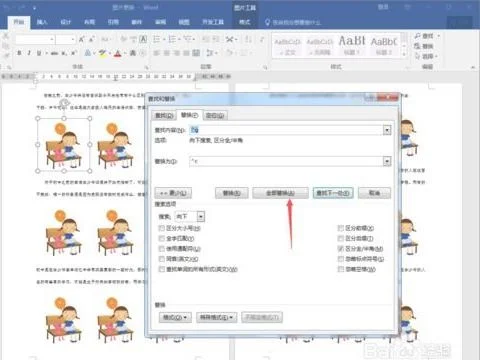Image resolution: width=480 pixels, height=360 pixels.
Task: Click the Grow Font icon
Action: click(82, 39)
